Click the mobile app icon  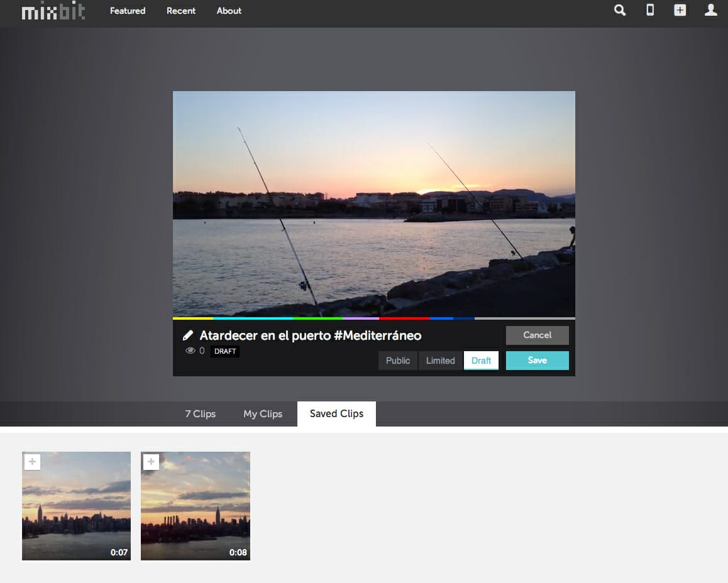650,10
